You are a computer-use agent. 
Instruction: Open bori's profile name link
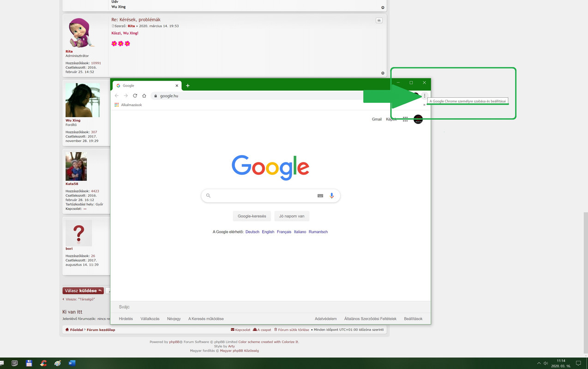pyautogui.click(x=69, y=249)
